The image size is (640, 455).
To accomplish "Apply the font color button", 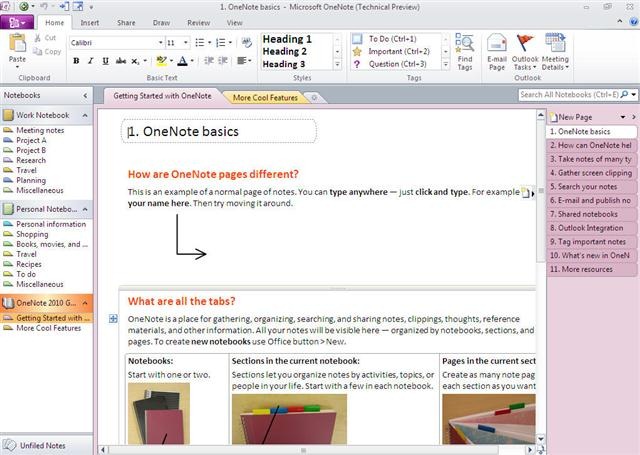I will 182,61.
